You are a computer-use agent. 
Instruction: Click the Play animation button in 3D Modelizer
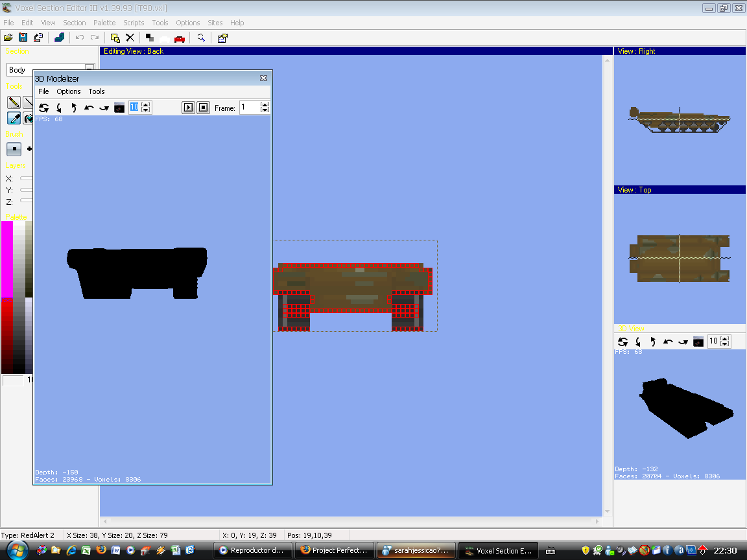point(188,108)
